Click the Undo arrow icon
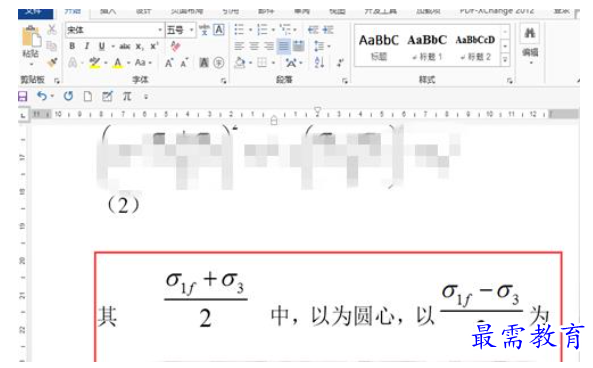This screenshot has height=368, width=593. tap(42, 96)
